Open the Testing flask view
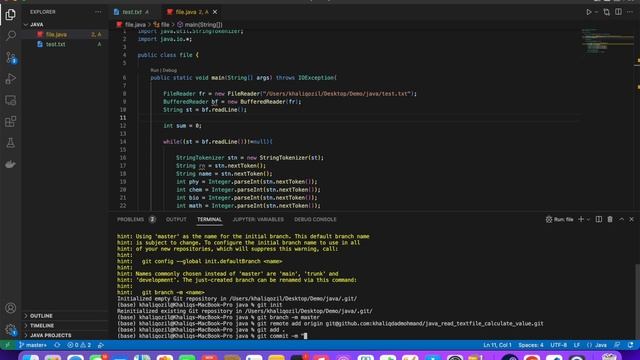640x360 pixels. pyautogui.click(x=11, y=143)
